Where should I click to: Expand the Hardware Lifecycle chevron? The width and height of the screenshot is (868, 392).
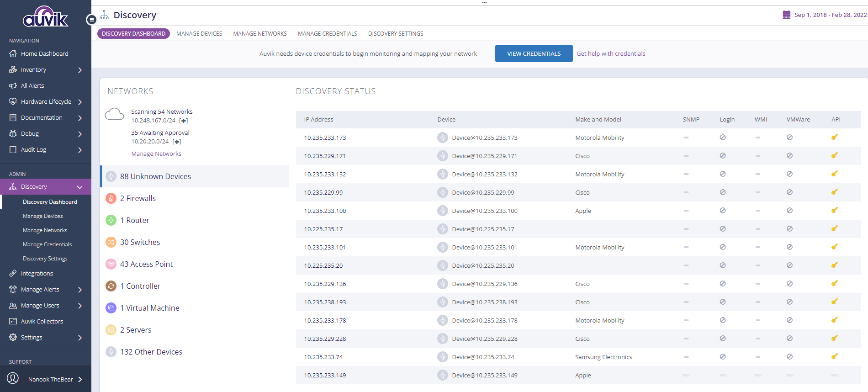[80, 102]
